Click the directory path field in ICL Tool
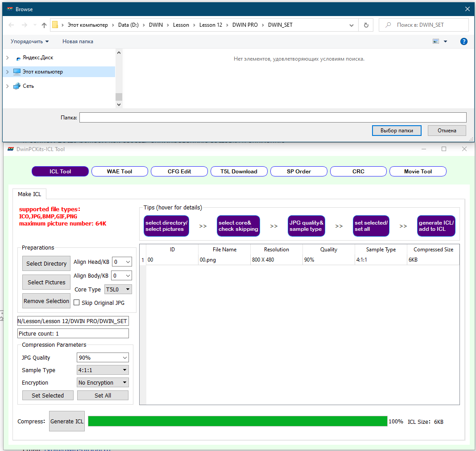The image size is (476, 451). coord(73,321)
